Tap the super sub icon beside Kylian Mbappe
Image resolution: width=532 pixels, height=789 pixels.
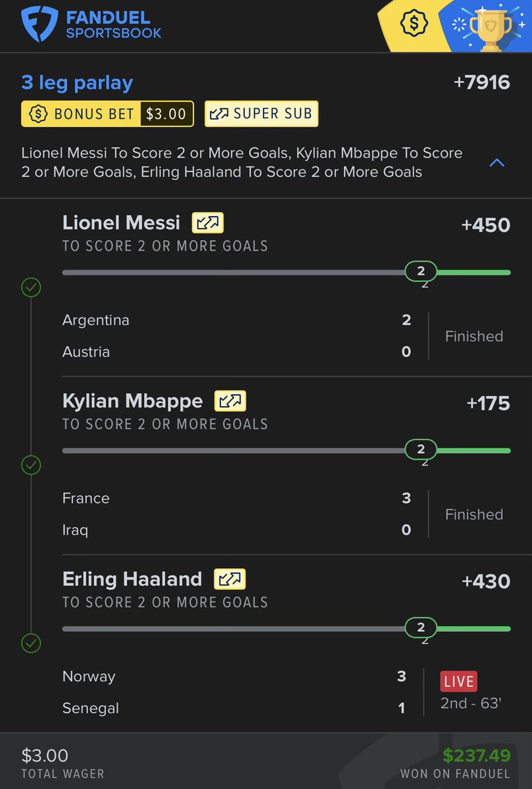[x=230, y=401]
